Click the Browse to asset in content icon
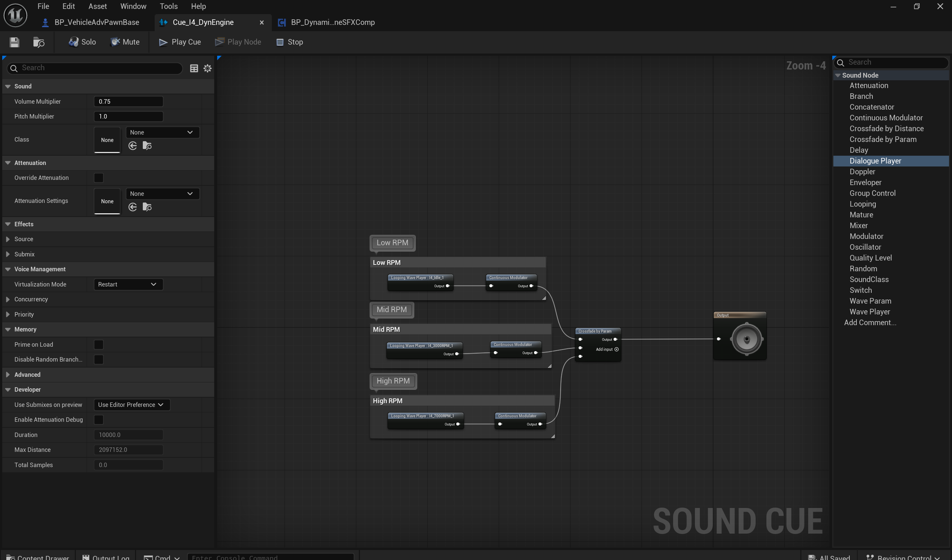952x560 pixels. point(39,42)
